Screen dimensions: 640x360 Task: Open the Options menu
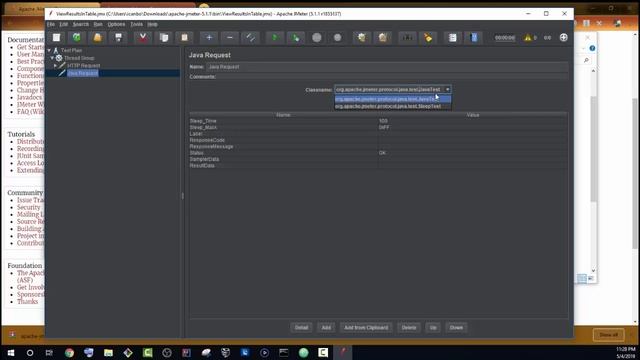[x=116, y=24]
